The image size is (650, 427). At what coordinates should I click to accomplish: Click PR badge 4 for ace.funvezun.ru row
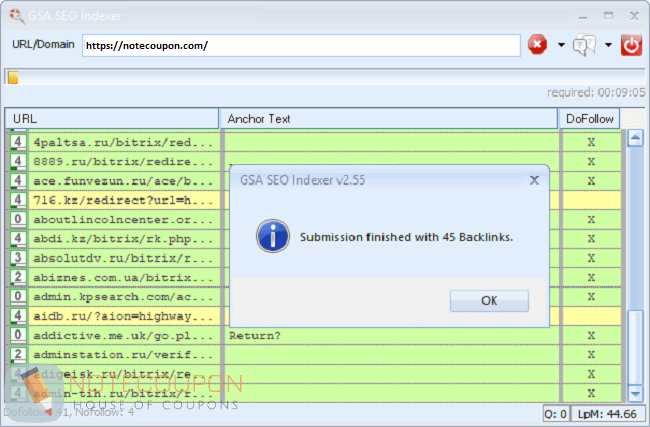(x=18, y=181)
